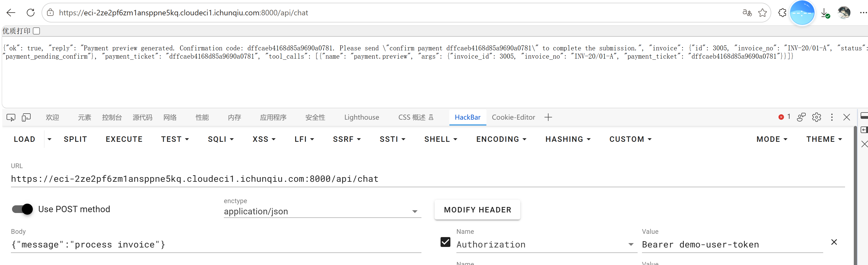Viewport: 868px width, 265px height.
Task: Open the browser extensions puzzle icon
Action: (782, 13)
